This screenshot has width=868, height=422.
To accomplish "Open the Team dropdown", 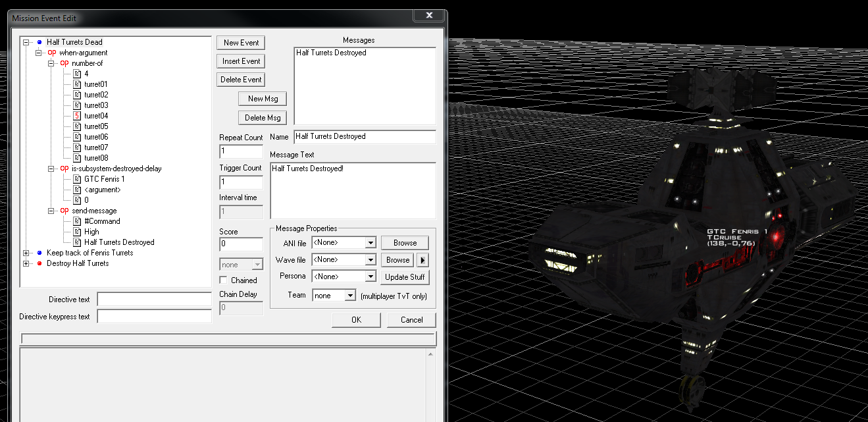I will pyautogui.click(x=351, y=296).
